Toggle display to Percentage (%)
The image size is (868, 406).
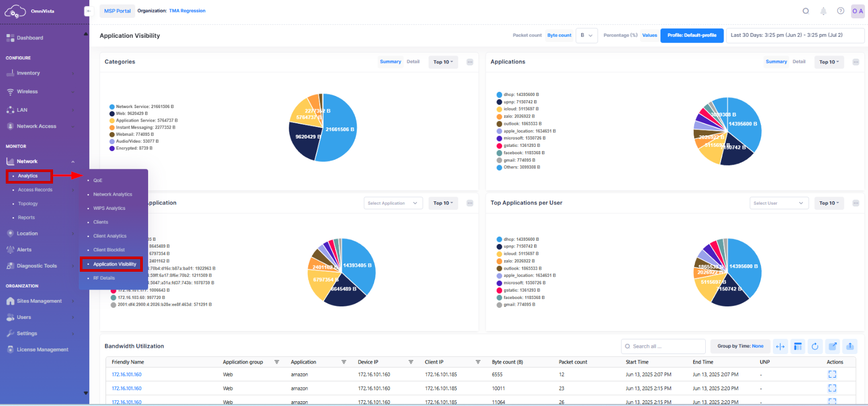coord(620,36)
